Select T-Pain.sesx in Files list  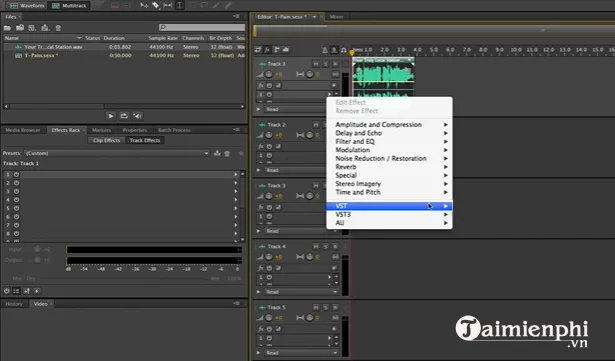pos(41,56)
